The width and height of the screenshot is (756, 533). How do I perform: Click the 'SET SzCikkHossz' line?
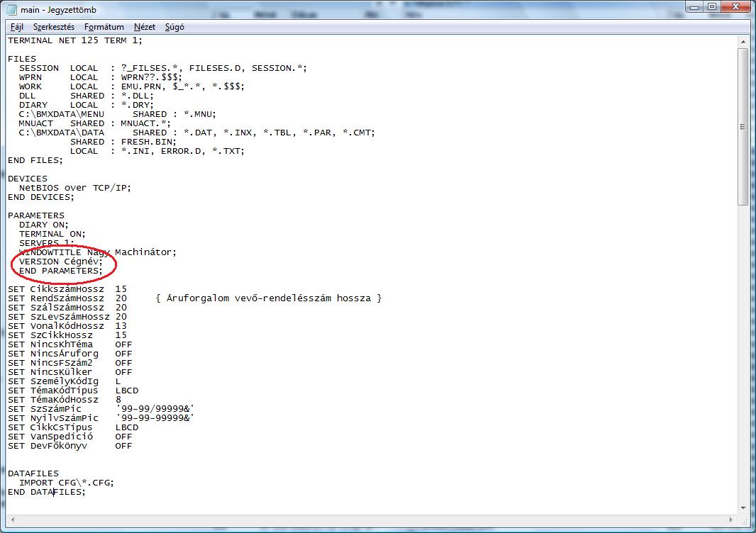[x=67, y=335]
